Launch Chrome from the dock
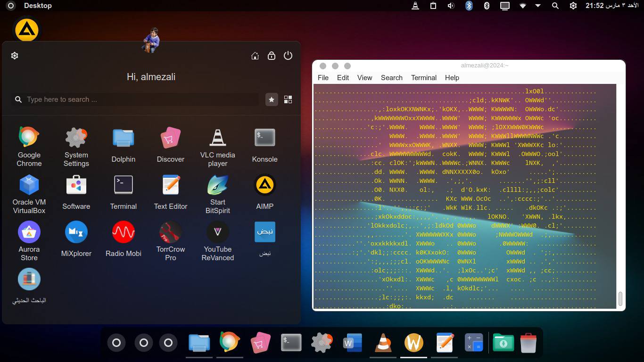The image size is (644, 362). coord(230,343)
